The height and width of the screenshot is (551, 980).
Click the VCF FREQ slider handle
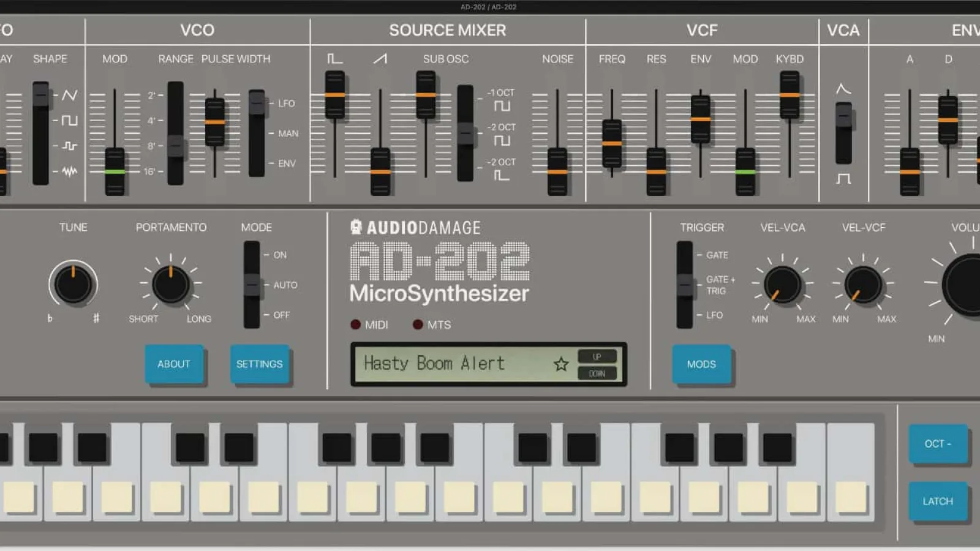tap(612, 143)
